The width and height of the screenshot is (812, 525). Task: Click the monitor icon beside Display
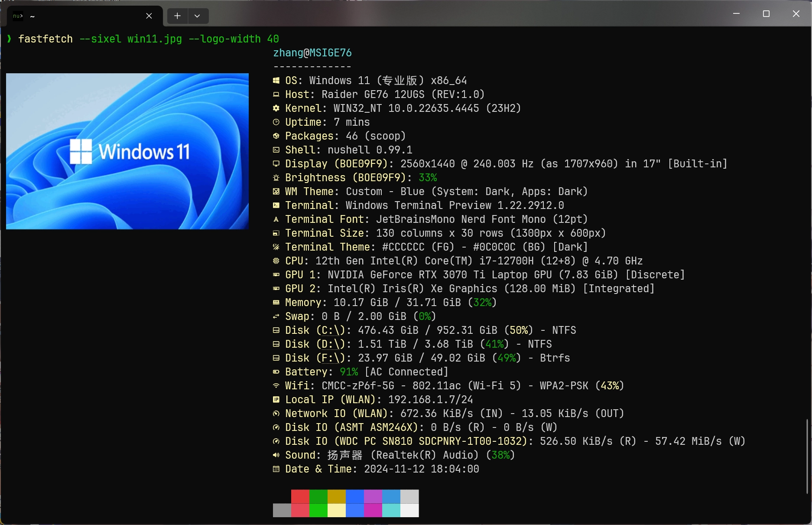[x=276, y=164]
